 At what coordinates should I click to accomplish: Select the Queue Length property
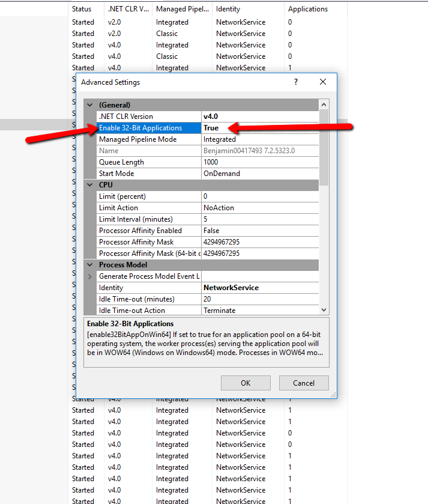click(149, 162)
